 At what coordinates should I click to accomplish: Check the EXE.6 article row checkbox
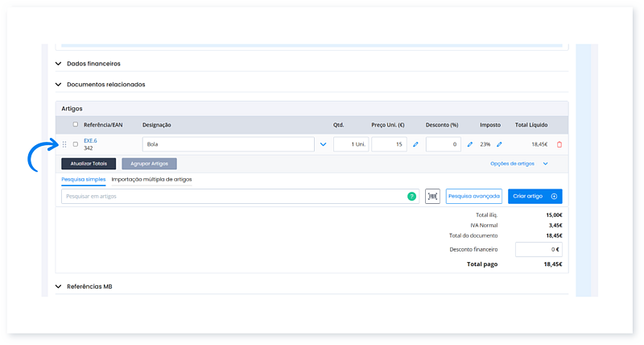[76, 144]
